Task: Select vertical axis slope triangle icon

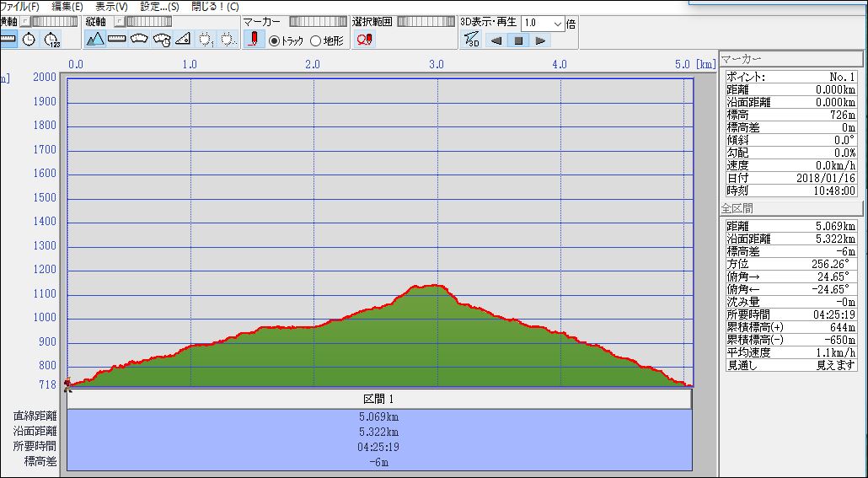Action: (x=183, y=39)
